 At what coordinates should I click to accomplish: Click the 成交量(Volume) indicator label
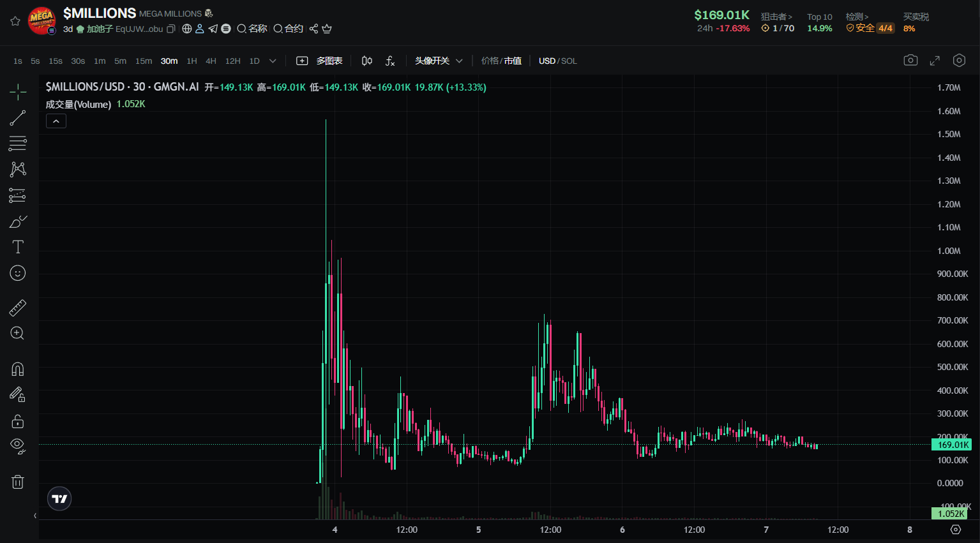[79, 104]
